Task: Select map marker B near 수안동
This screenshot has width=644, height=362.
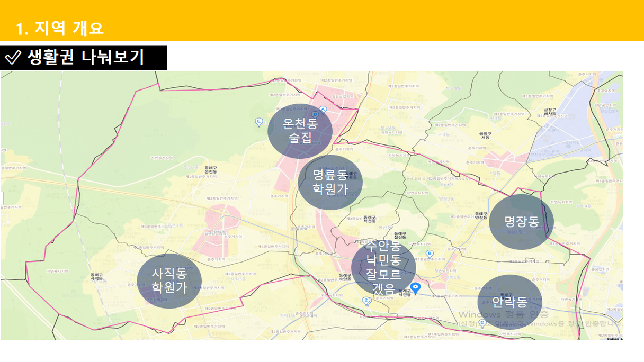Action: click(x=430, y=254)
